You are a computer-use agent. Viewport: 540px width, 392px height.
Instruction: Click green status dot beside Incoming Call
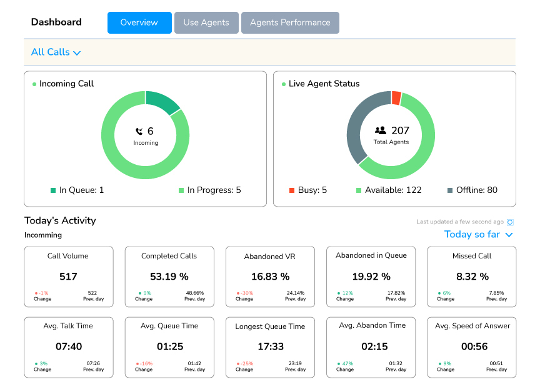tap(34, 84)
